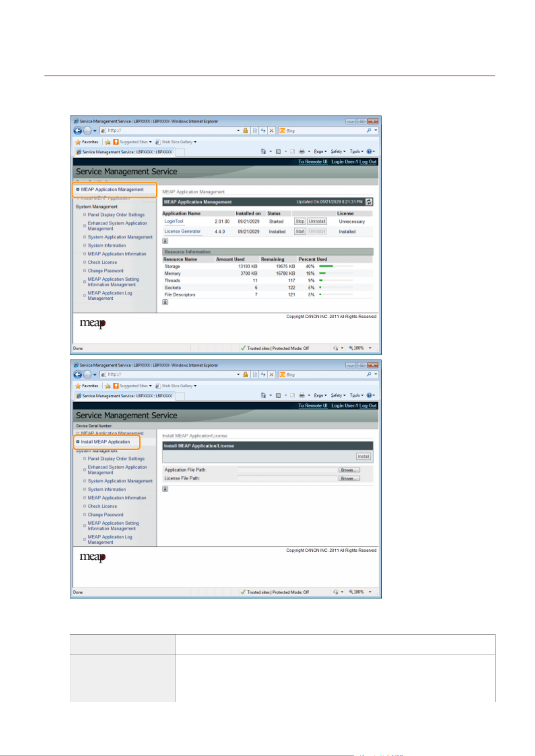This screenshot has width=535, height=756.
Task: Click Bing search magnifier in bottom browser window
Action: click(x=369, y=374)
